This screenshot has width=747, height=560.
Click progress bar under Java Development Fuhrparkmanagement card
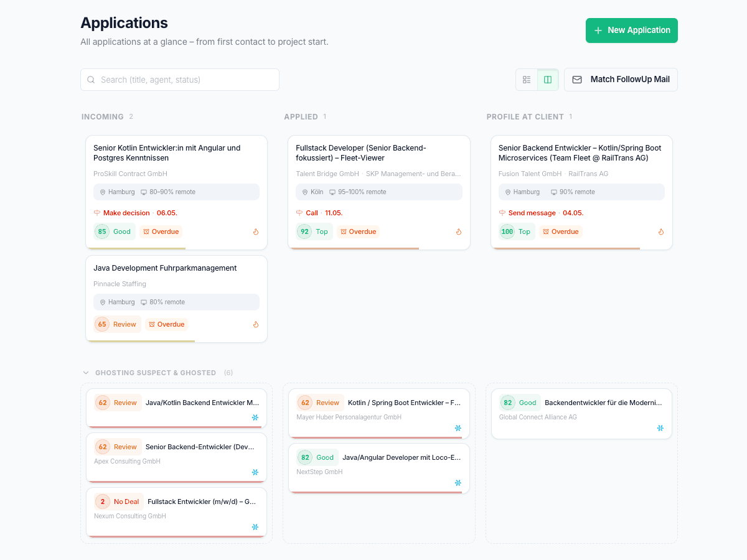(x=141, y=341)
